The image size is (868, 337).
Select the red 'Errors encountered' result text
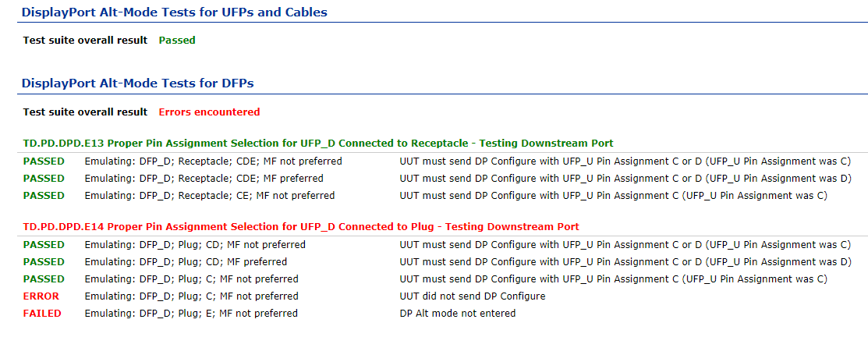tap(209, 112)
